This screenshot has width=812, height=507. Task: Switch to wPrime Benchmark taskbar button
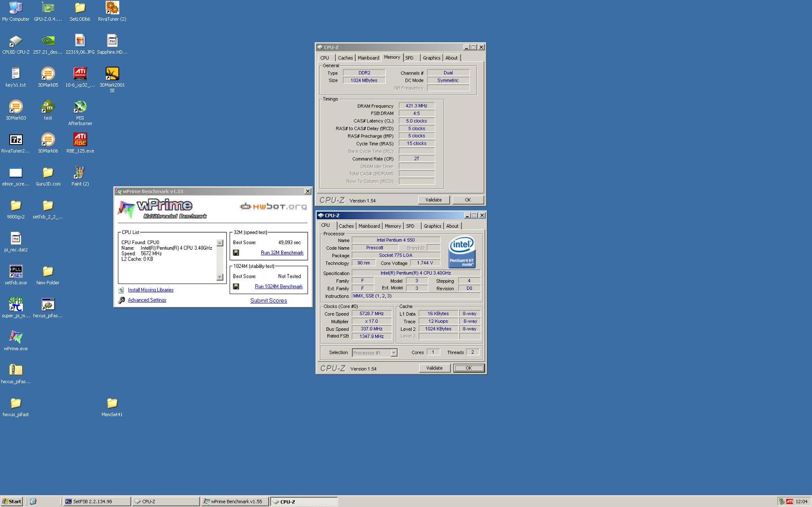pos(234,501)
